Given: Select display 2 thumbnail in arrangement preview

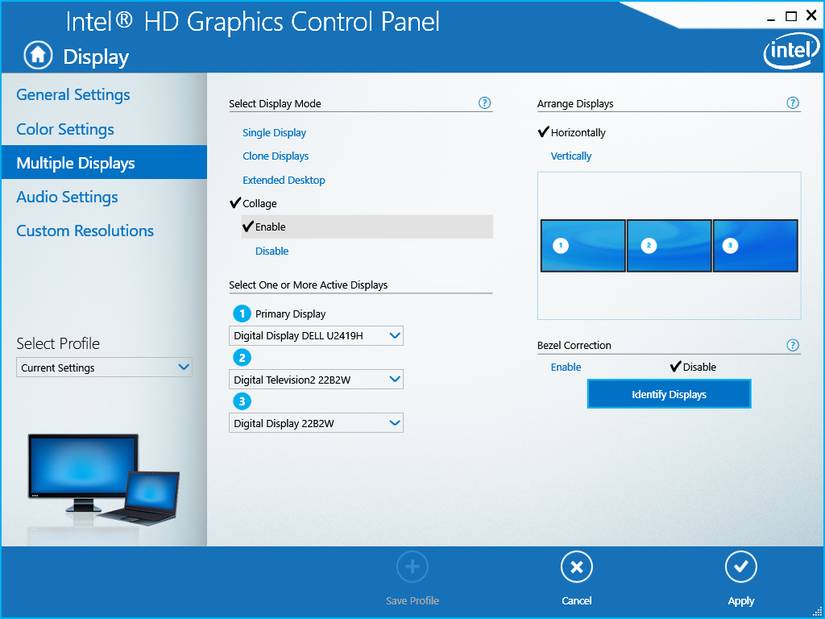Looking at the screenshot, I should (x=669, y=246).
